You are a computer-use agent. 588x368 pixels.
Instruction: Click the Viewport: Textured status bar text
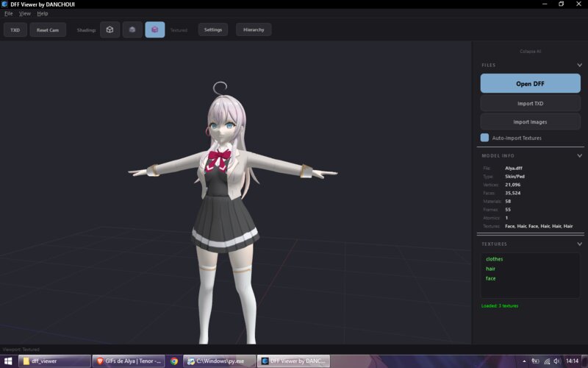point(21,350)
